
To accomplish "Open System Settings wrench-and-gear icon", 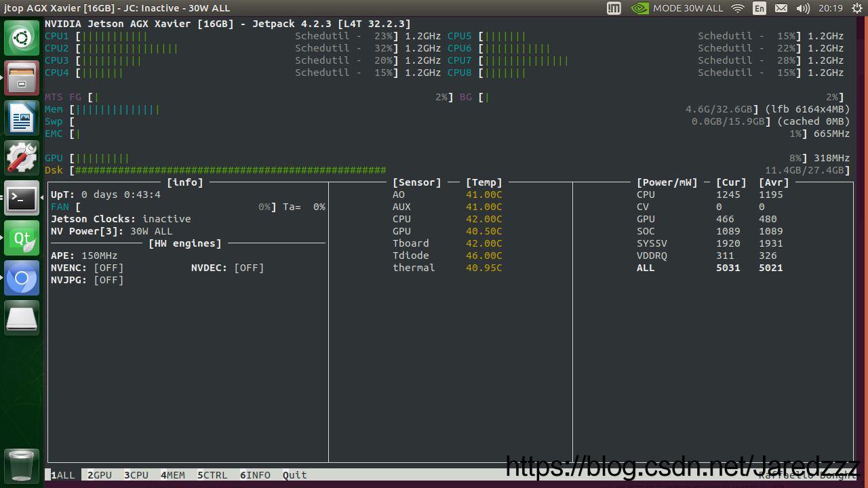I will click(x=22, y=158).
